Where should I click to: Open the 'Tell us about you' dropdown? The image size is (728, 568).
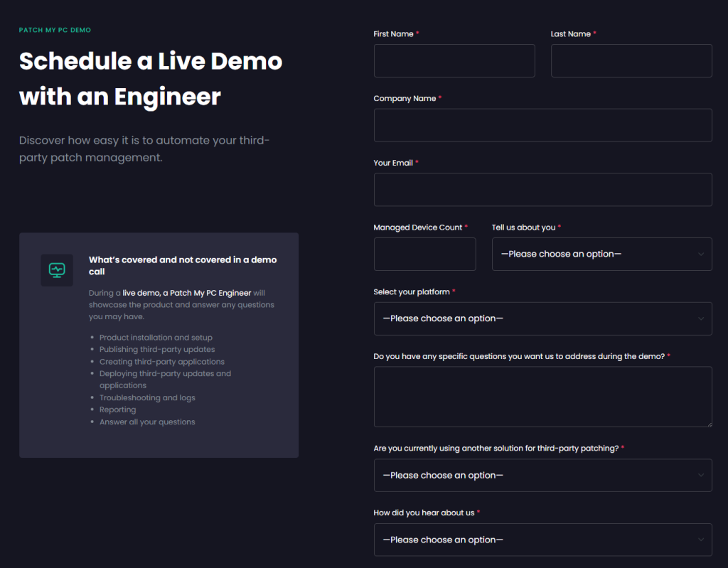point(601,254)
